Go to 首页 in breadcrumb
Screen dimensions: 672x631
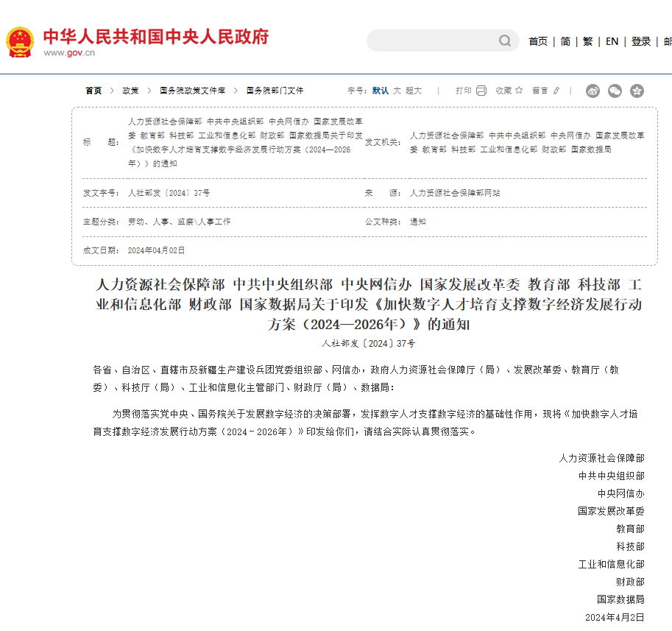tap(93, 91)
